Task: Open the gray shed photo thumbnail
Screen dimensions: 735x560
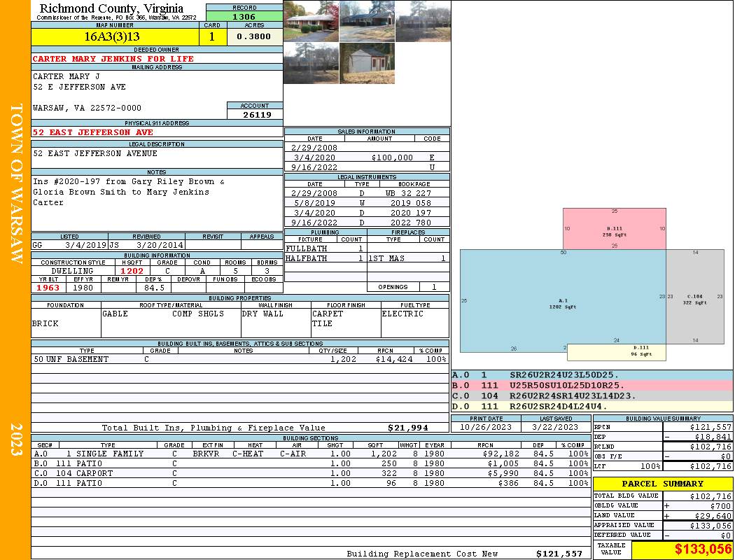Action: [367, 64]
